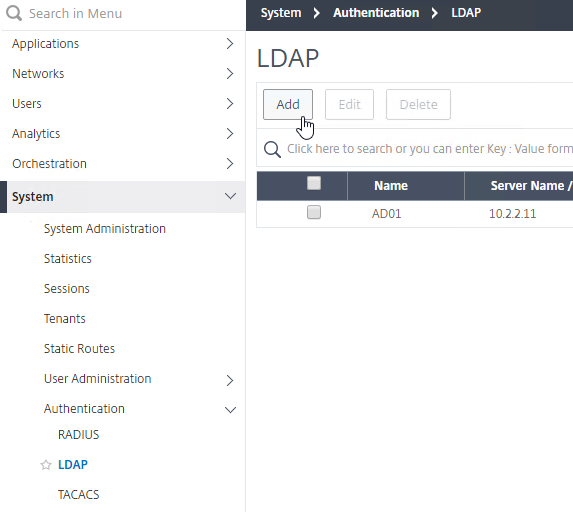
Task: Collapse the System menu section
Action: point(230,196)
